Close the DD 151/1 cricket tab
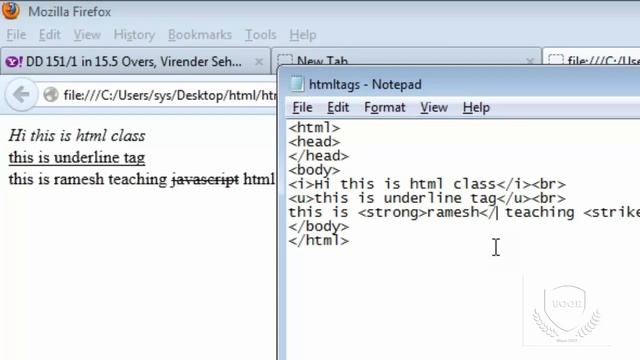This screenshot has height=360, width=640. click(259, 62)
